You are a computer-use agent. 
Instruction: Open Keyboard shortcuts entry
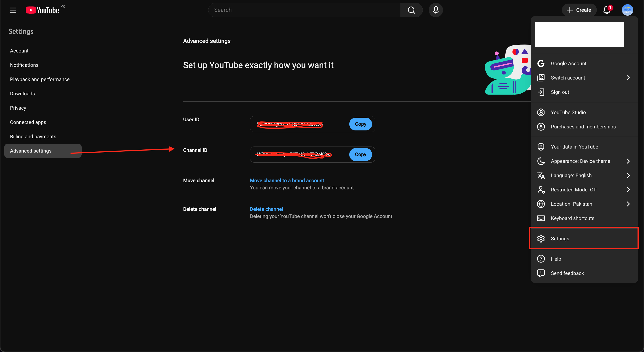pos(572,218)
